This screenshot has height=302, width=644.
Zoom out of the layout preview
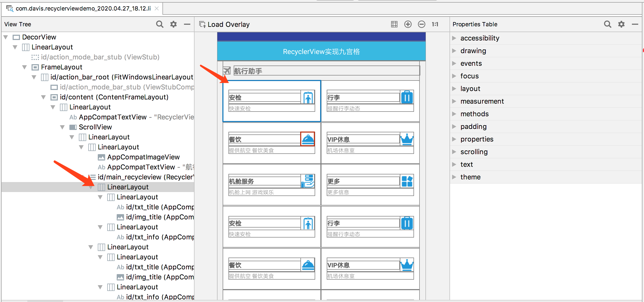(421, 24)
